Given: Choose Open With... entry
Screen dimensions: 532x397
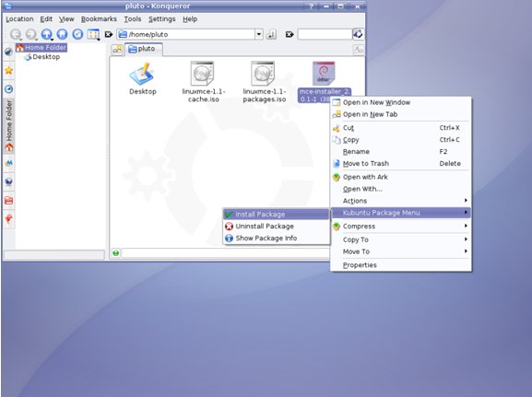Looking at the screenshot, I should [x=401, y=189].
